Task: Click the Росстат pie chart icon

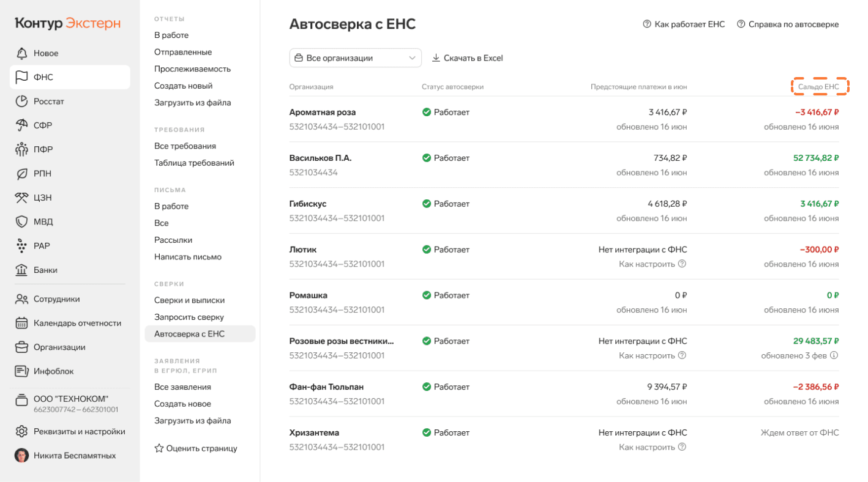Action: (x=22, y=102)
